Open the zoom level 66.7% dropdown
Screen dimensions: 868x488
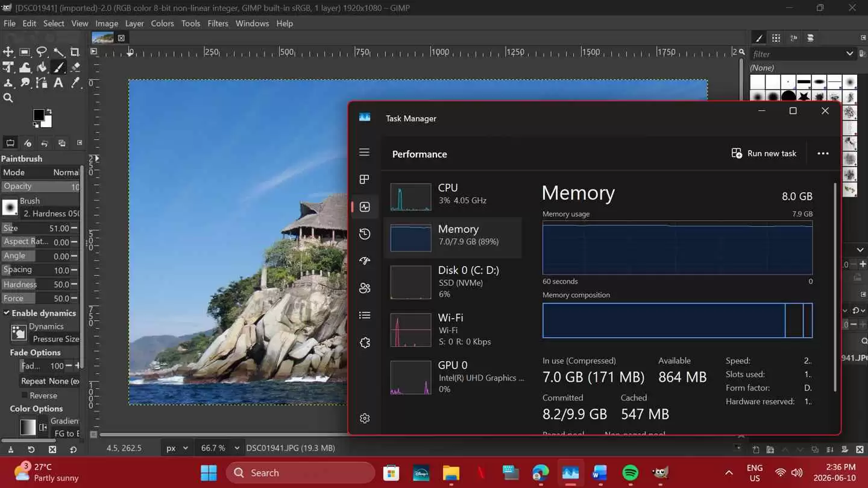pyautogui.click(x=219, y=448)
